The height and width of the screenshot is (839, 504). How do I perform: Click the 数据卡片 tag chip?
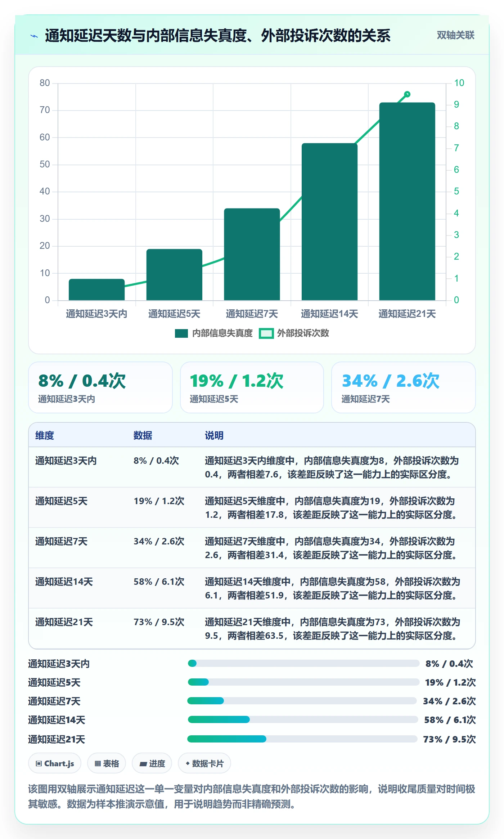click(204, 763)
